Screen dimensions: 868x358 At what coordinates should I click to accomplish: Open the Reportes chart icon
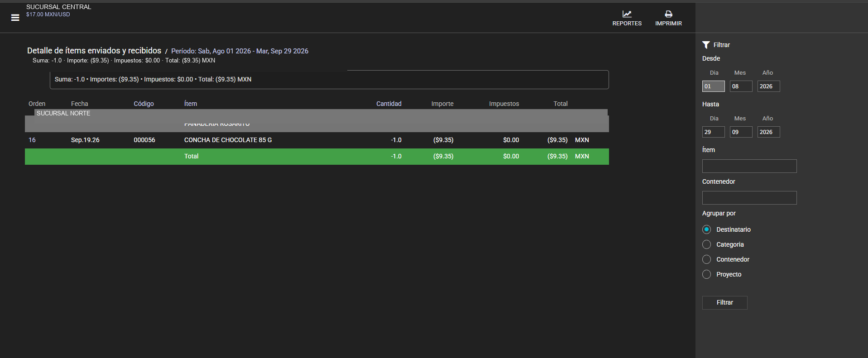(627, 14)
